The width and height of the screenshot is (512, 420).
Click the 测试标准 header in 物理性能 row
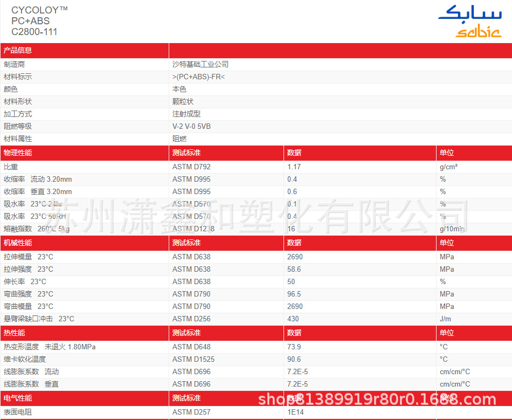(x=186, y=153)
